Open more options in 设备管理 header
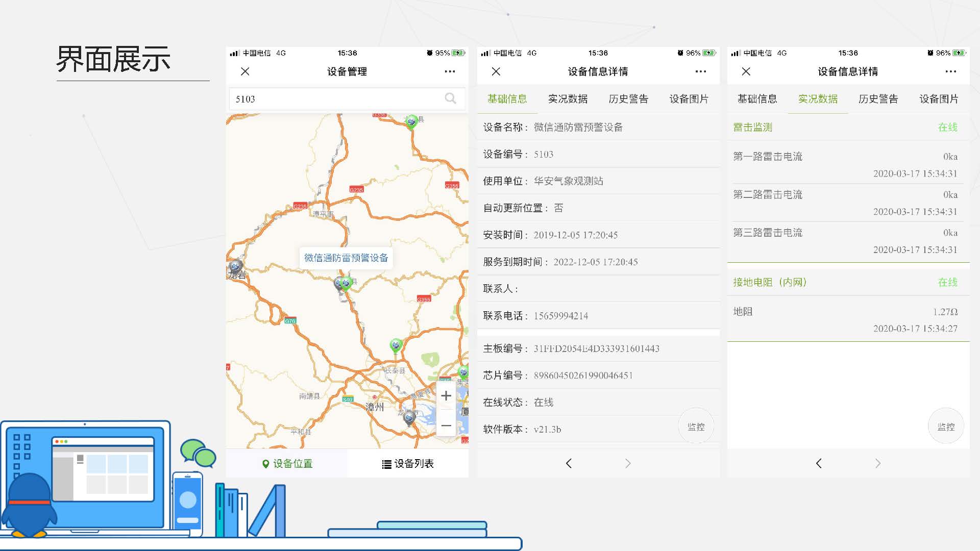The width and height of the screenshot is (980, 551). click(x=450, y=71)
